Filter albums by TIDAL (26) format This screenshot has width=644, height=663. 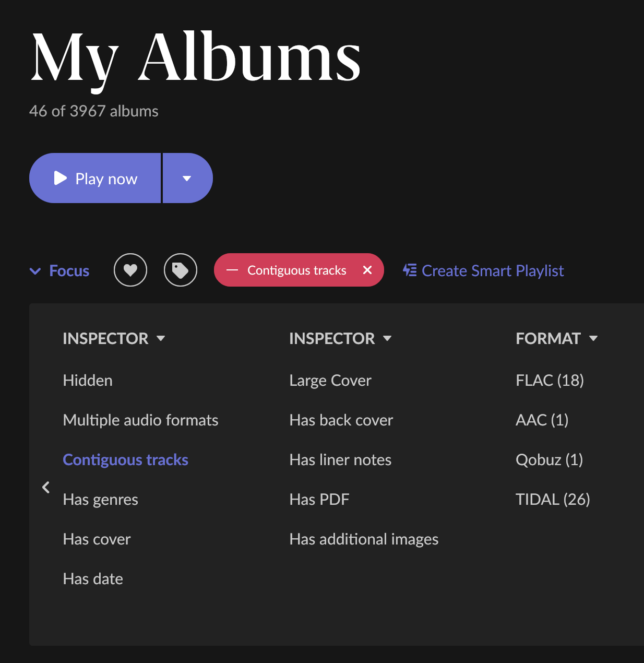(x=553, y=500)
